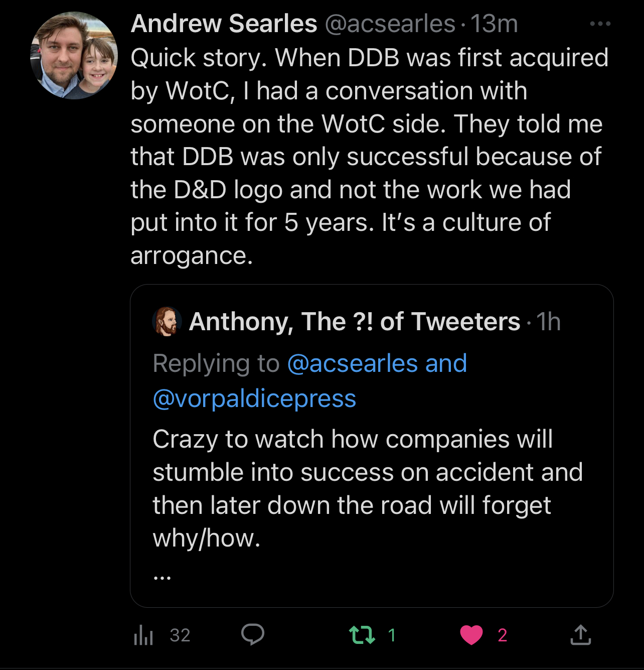644x670 pixels.
Task: Click the 32 views count
Action: (x=180, y=635)
